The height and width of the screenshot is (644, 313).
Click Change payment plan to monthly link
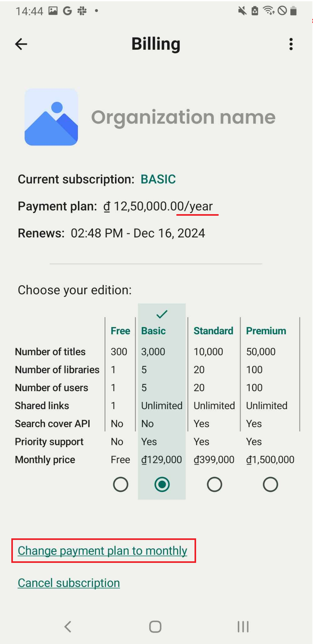pyautogui.click(x=102, y=551)
